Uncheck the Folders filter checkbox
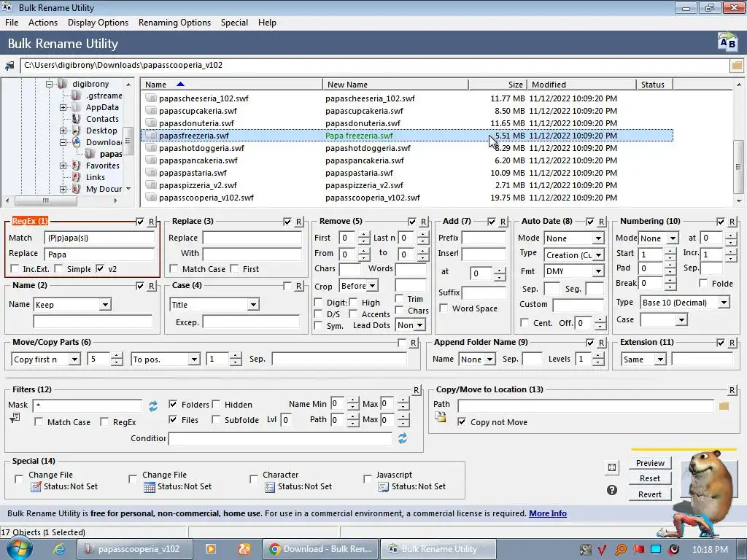Image resolution: width=747 pixels, height=560 pixels. [173, 404]
